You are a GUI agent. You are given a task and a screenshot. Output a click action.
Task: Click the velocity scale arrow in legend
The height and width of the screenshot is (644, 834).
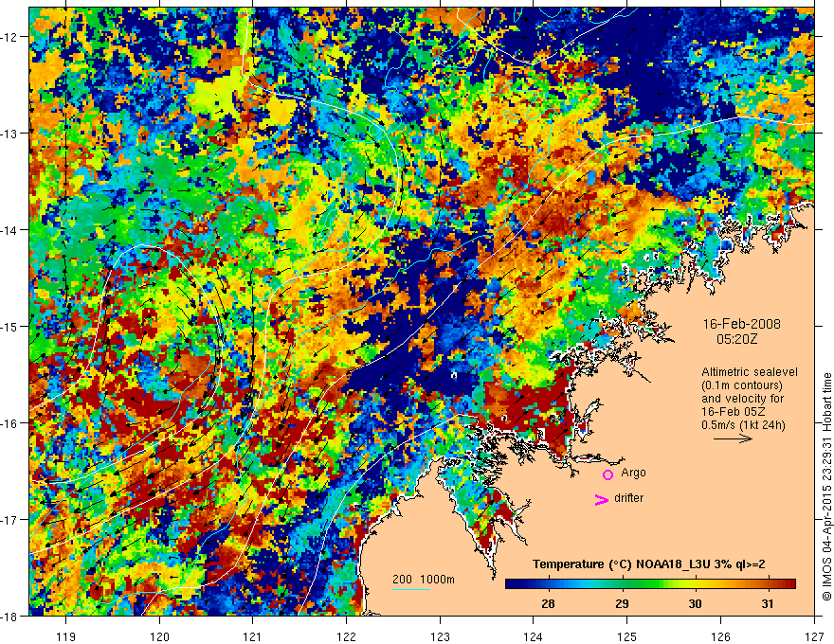pyautogui.click(x=733, y=438)
